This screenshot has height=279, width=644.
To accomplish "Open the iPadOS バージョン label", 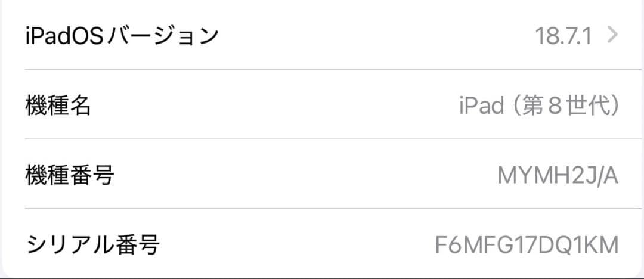I will click(122, 36).
